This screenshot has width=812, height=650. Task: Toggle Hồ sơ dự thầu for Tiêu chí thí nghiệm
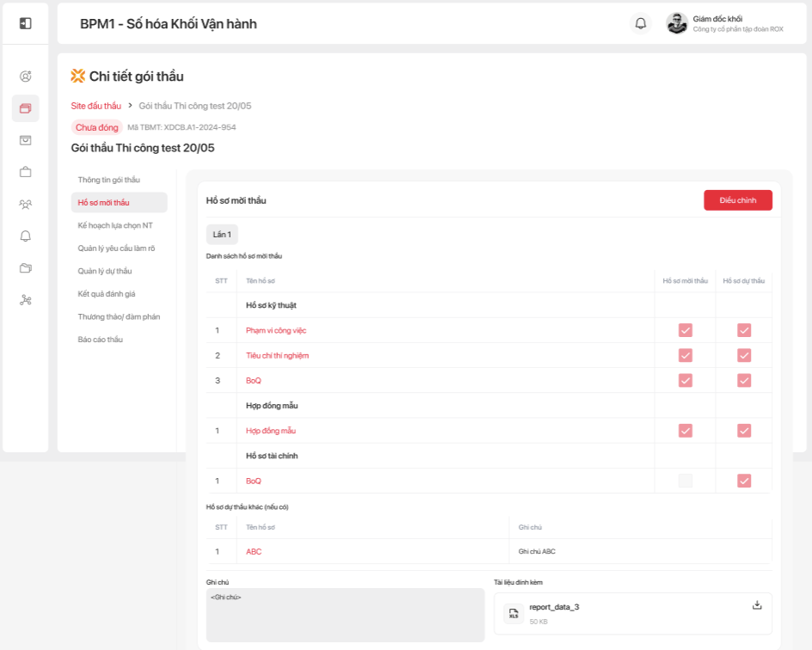tap(744, 355)
